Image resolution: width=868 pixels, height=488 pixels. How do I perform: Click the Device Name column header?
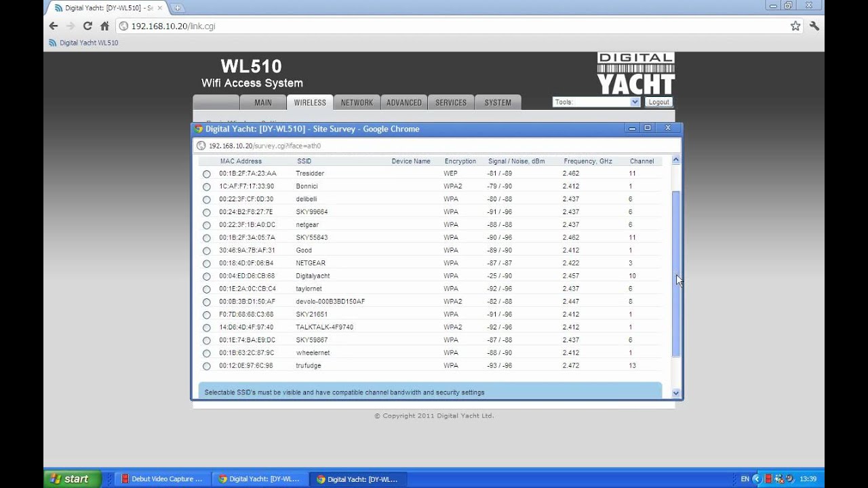pos(411,161)
